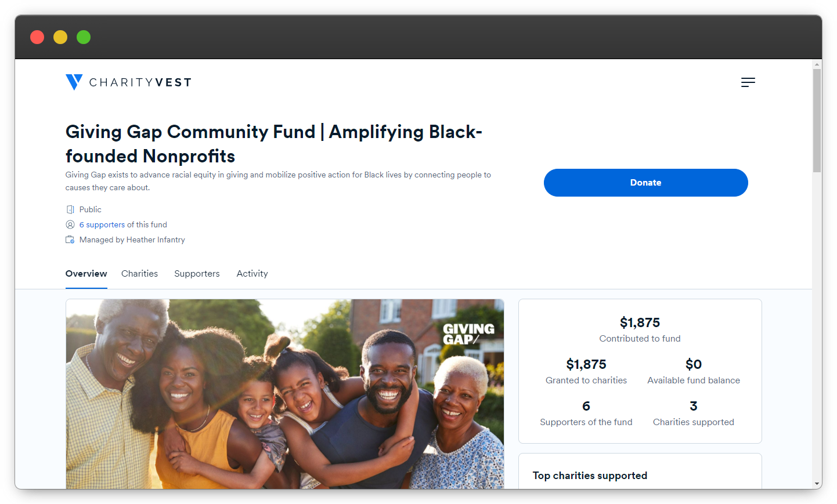Open the 6 supporters link
Screen dimensions: 837x504
point(102,224)
